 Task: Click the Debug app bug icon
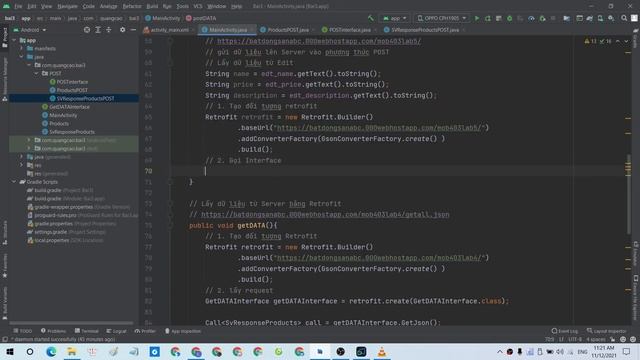point(509,18)
